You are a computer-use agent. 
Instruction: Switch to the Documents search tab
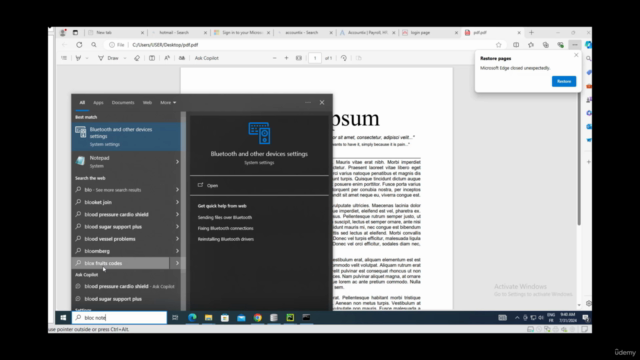coord(123,102)
